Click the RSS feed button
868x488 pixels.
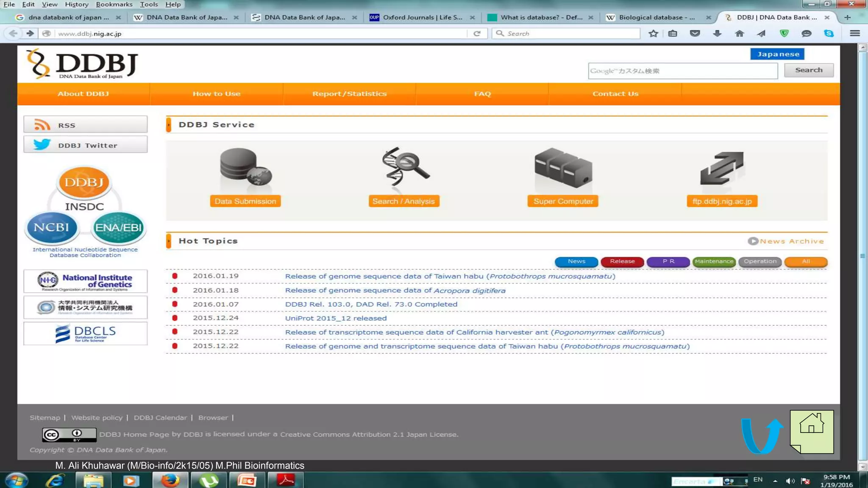click(85, 125)
